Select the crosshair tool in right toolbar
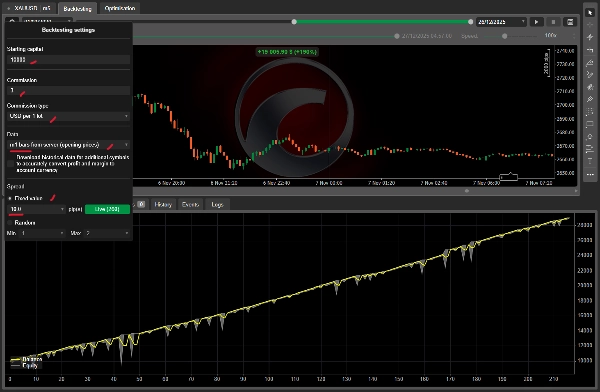This screenshot has width=600, height=392. (590, 25)
